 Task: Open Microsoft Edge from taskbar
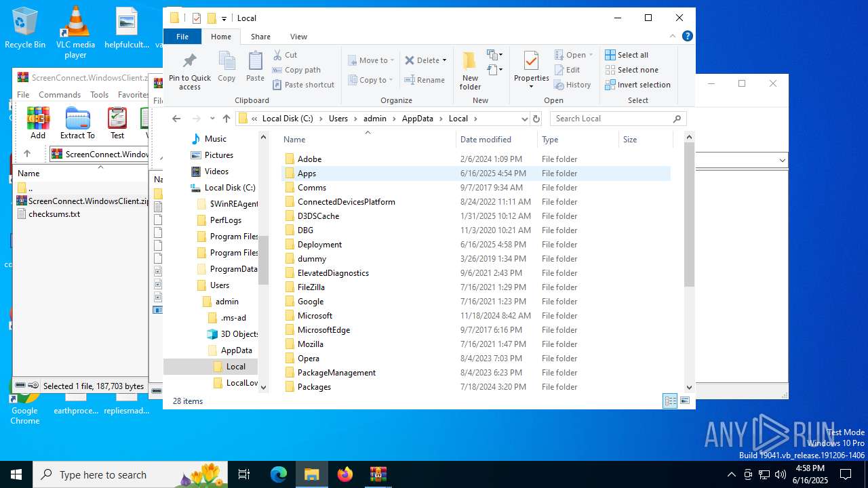[x=279, y=474]
